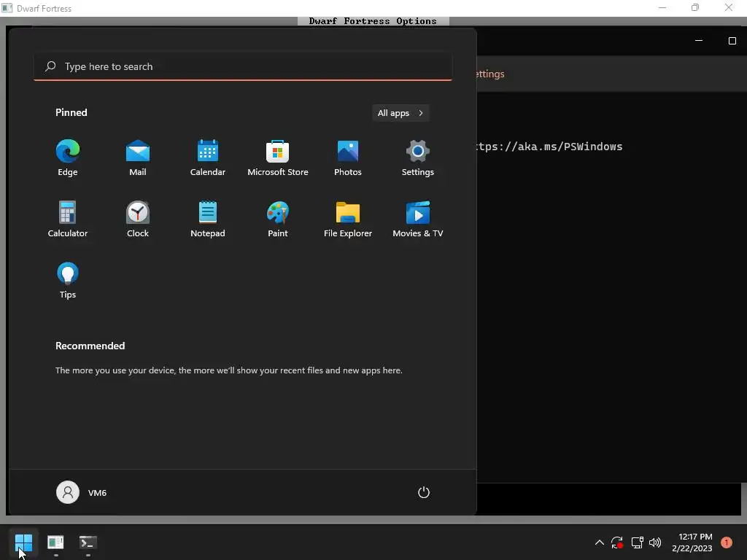Image resolution: width=747 pixels, height=560 pixels.
Task: Click the Dwarf Fortress Options title text
Action: pyautogui.click(x=373, y=21)
